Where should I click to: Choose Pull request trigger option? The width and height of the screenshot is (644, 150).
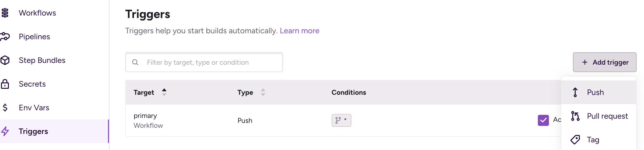(607, 116)
